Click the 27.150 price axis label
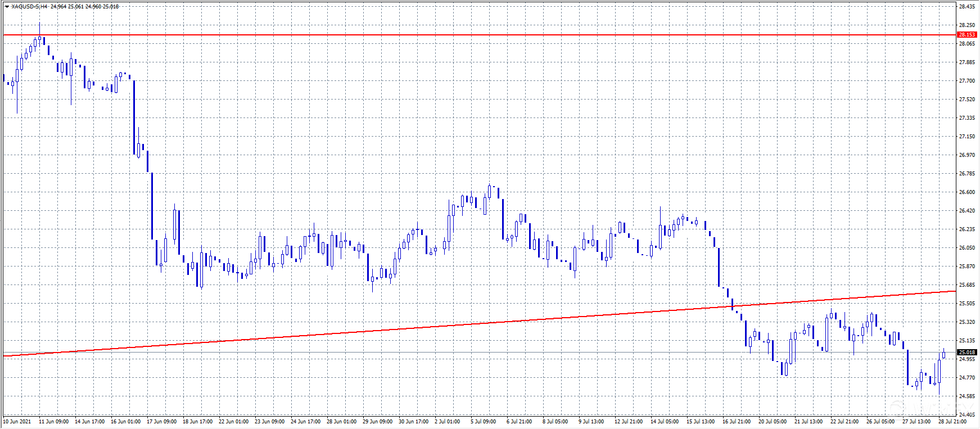 point(967,136)
